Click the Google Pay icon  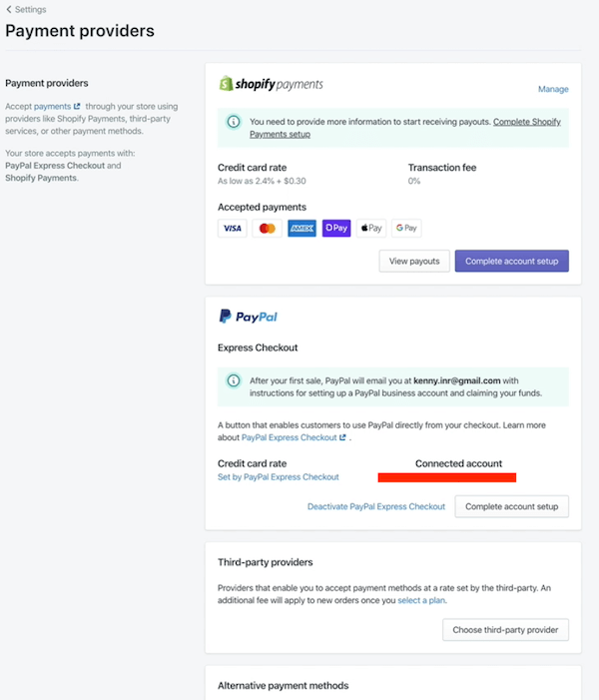point(406,228)
